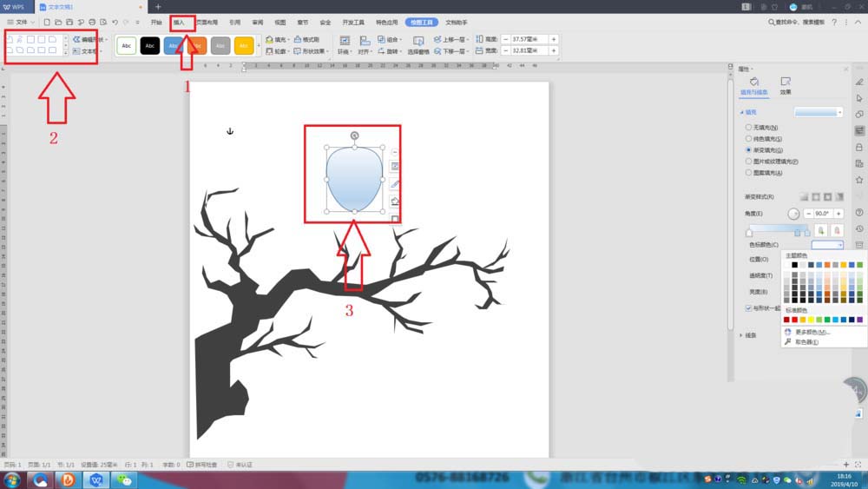
Task: Apply the yellow Abc shape style
Action: (244, 46)
